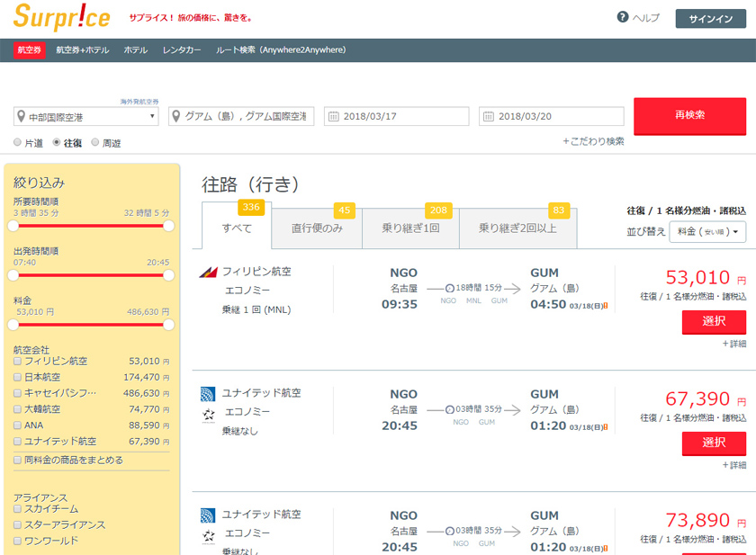Click left handle of 料金 slider
756x555 pixels.
pos(13,325)
